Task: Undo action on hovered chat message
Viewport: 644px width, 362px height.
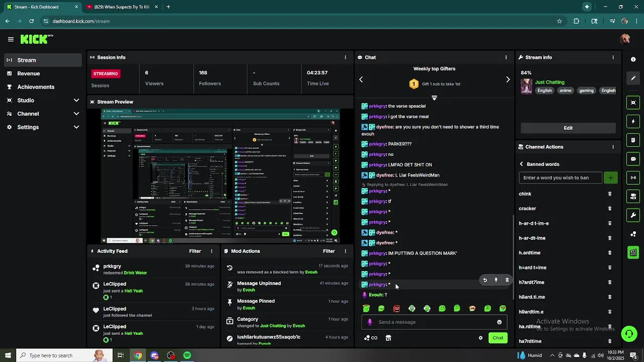Action: pos(485,280)
